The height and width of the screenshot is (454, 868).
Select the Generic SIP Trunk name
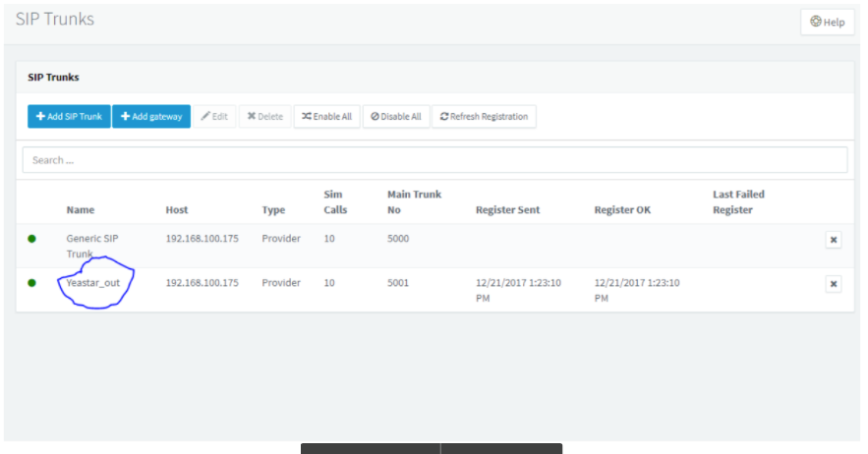pos(91,246)
